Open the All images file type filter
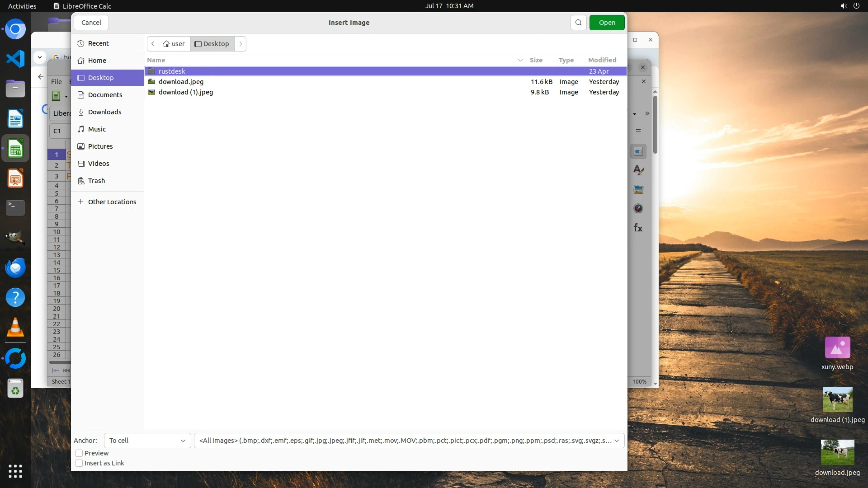This screenshot has height=488, width=868. [x=409, y=441]
